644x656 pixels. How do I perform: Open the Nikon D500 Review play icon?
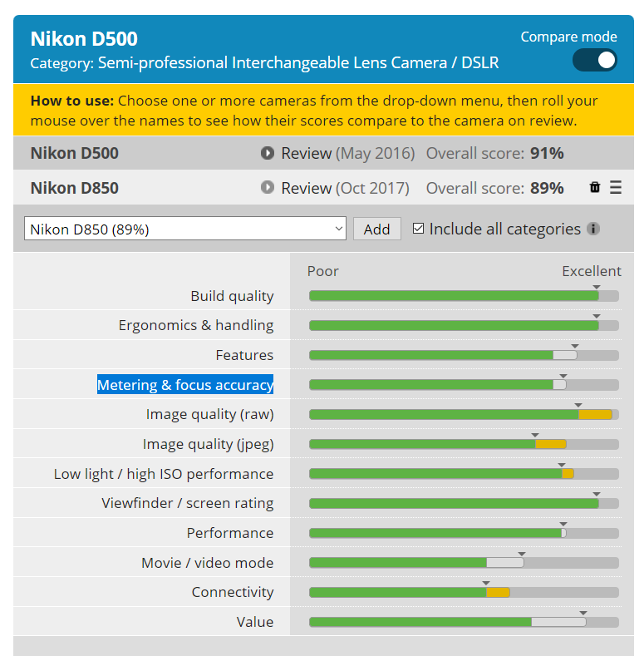[x=268, y=153]
